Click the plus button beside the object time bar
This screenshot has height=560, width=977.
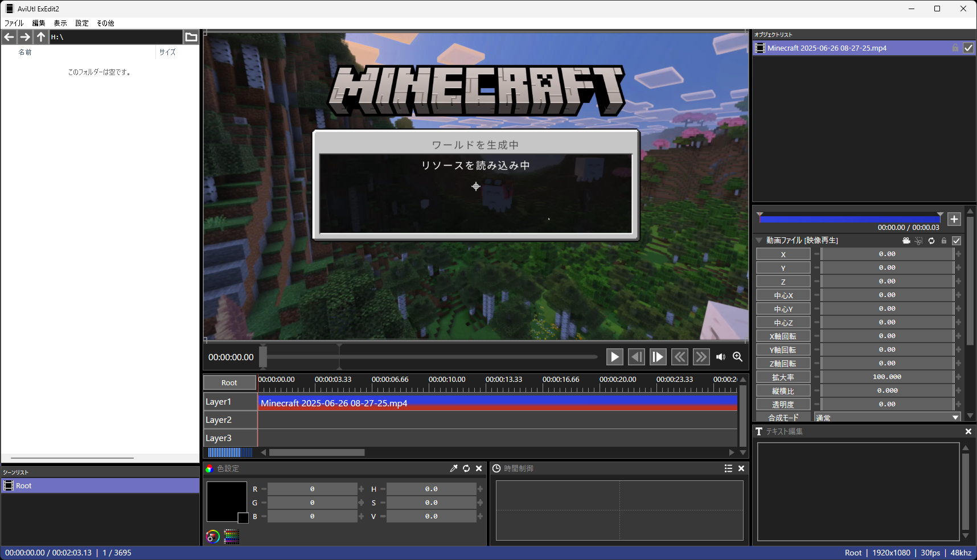[954, 219]
